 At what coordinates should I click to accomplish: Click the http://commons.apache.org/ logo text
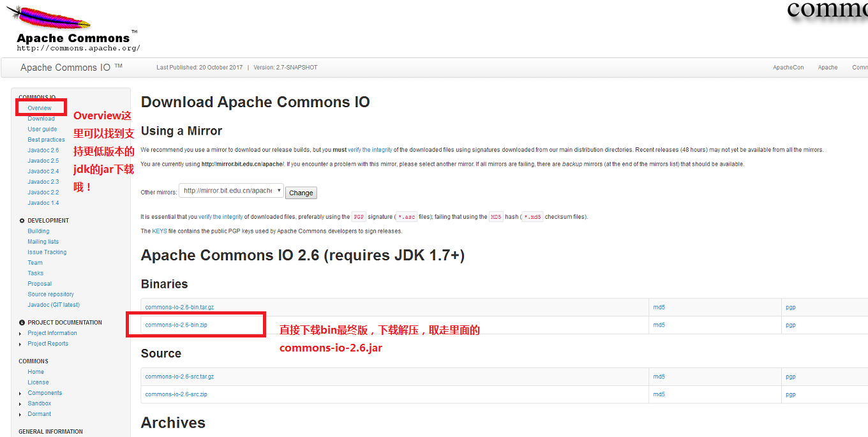point(79,48)
